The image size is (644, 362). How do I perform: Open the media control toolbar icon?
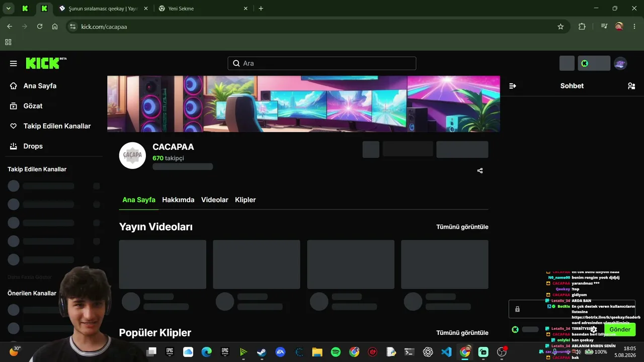pos(604,27)
